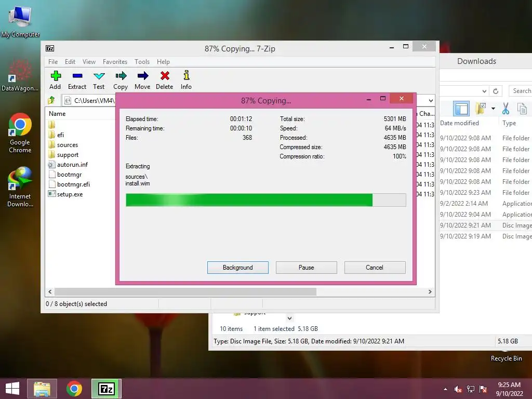Viewport: 532px width, 399px height.
Task: Click the preview pane icon in Downloads window
Action: coord(461,109)
